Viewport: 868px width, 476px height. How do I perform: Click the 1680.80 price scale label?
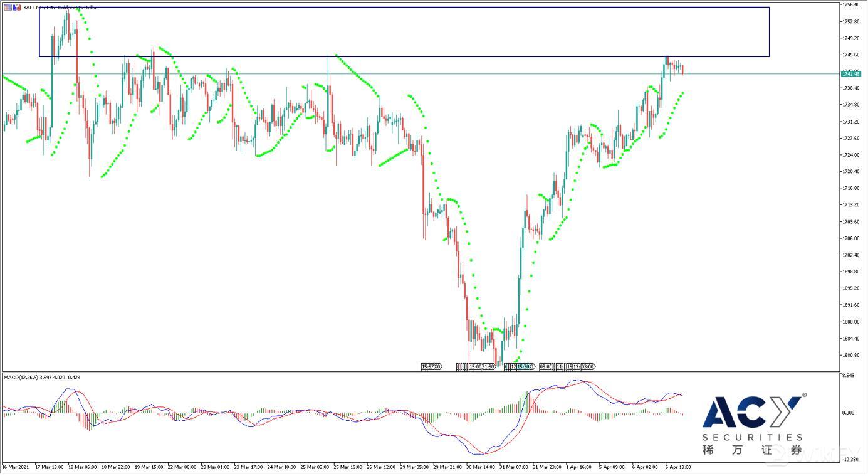click(850, 355)
